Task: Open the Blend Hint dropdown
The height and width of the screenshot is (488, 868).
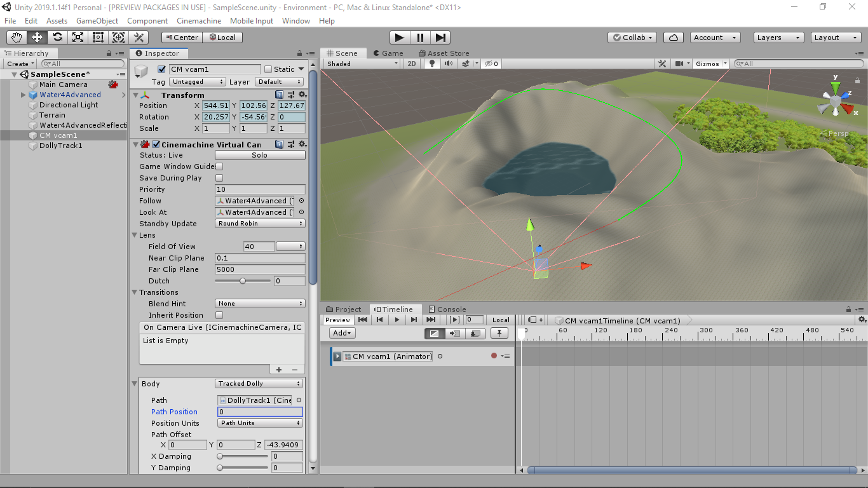Action: (261, 304)
